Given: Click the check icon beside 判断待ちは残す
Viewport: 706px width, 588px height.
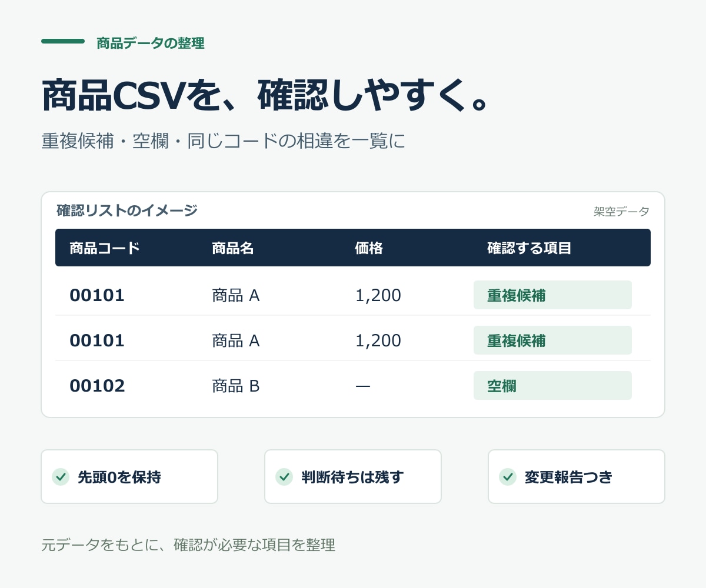Looking at the screenshot, I should click(x=284, y=477).
